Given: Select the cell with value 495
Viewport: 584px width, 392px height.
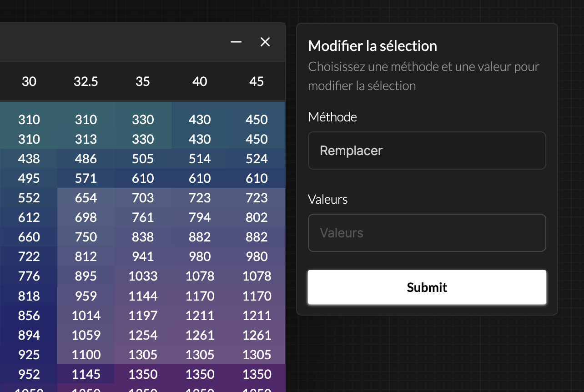Looking at the screenshot, I should (29, 178).
